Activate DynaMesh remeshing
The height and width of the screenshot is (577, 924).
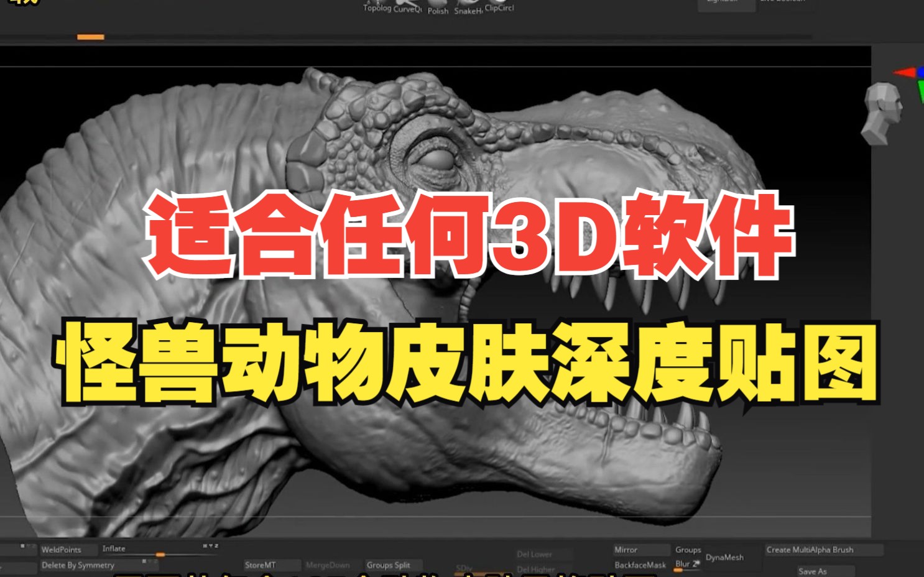[x=726, y=558]
